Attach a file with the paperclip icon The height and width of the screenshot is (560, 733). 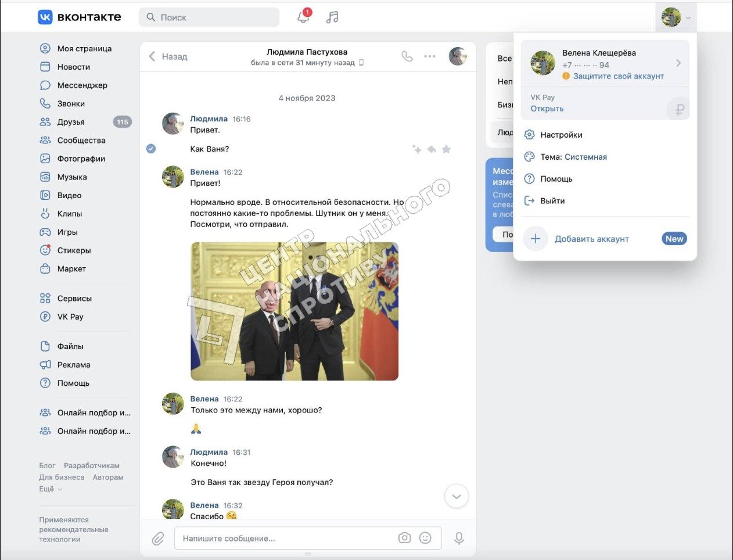[x=158, y=539]
